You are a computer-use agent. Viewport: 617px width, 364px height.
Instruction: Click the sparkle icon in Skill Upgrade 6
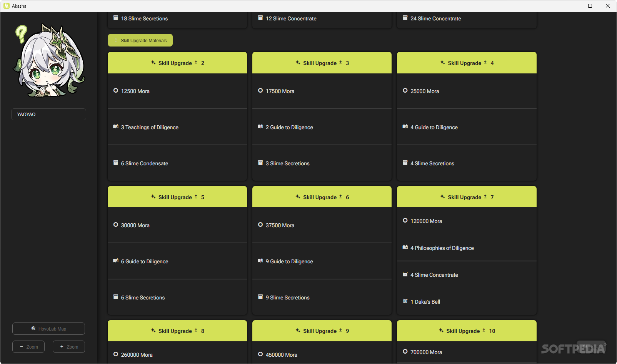(x=298, y=196)
